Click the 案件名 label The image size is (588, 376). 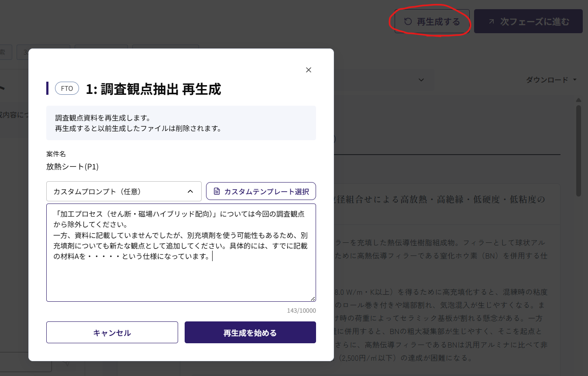pos(56,154)
